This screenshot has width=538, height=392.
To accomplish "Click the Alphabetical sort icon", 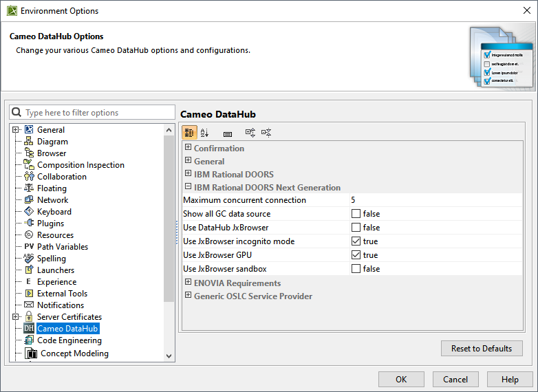I will tap(204, 133).
